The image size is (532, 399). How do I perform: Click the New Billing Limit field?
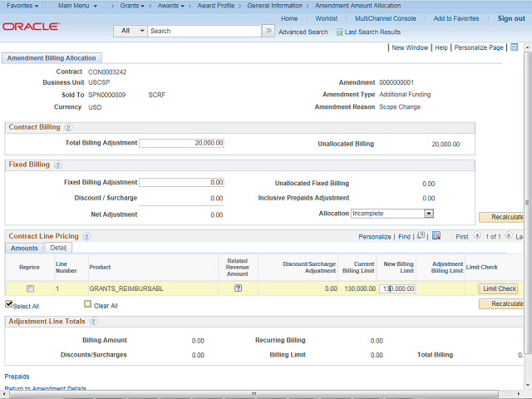[398, 288]
